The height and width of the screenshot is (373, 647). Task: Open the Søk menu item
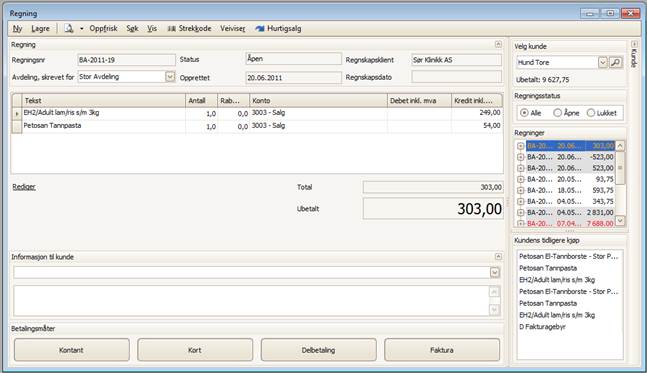[x=132, y=28]
